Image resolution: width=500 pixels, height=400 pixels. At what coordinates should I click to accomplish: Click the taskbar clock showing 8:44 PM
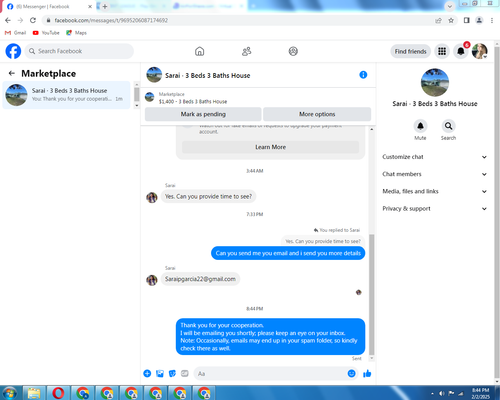[480, 393]
